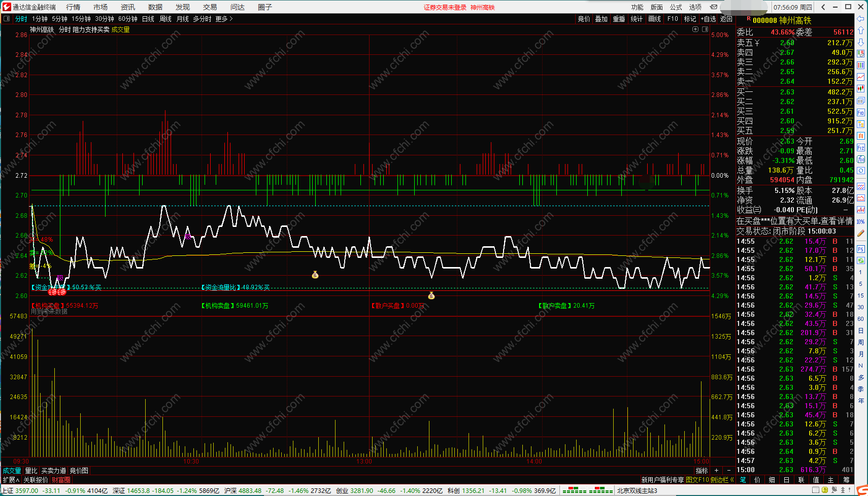Select the 笔 tab in the bottom-right
Image resolution: width=868 pixels, height=496 pixels.
[x=743, y=480]
